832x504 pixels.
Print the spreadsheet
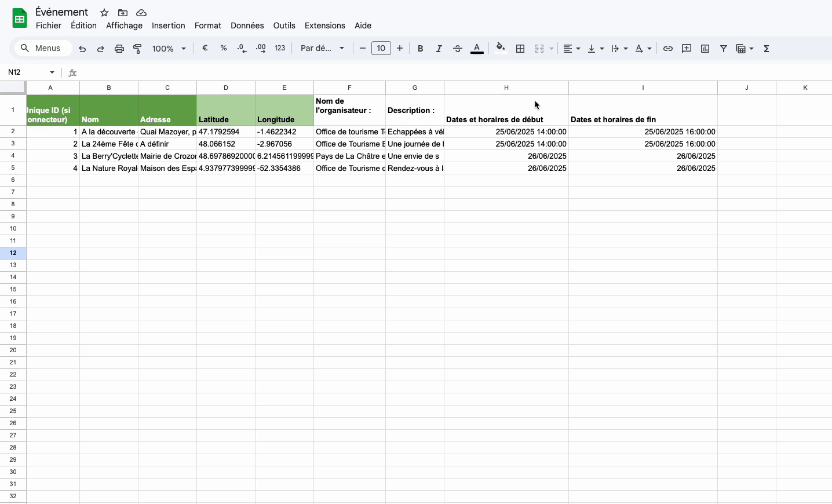click(x=119, y=49)
